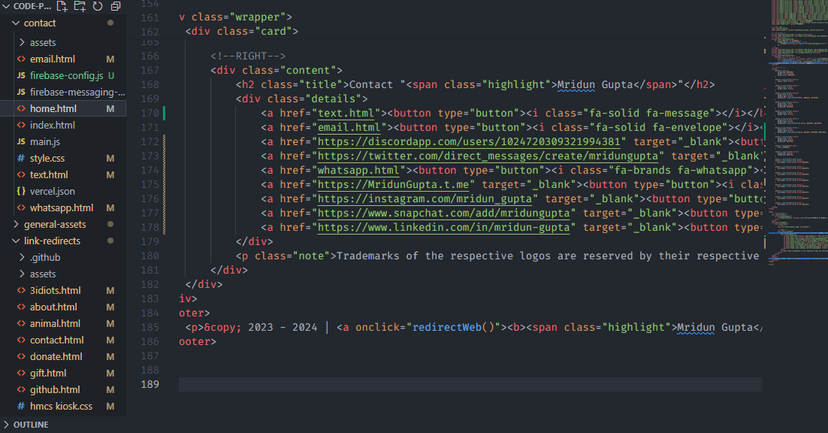Collapse the CODE-P... explorer section
Viewport: 828px width, 433px height.
(6, 6)
